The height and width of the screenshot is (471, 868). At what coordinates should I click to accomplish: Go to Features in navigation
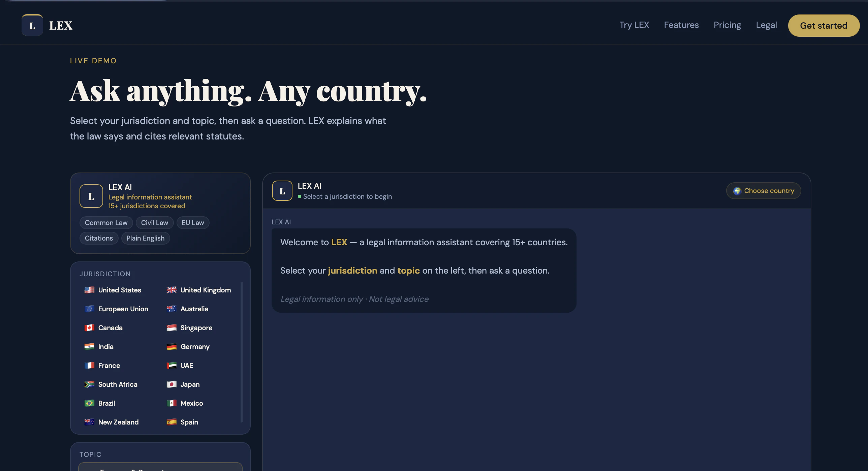(x=681, y=25)
